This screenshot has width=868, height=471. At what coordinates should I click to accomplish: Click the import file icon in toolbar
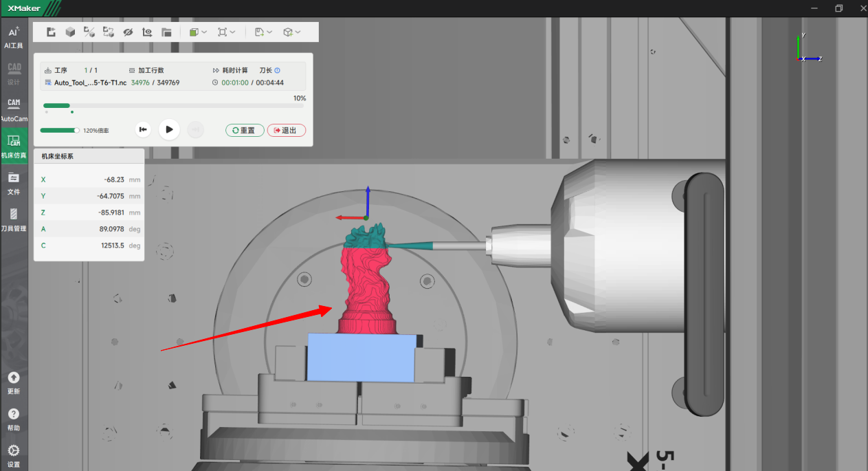pos(51,32)
